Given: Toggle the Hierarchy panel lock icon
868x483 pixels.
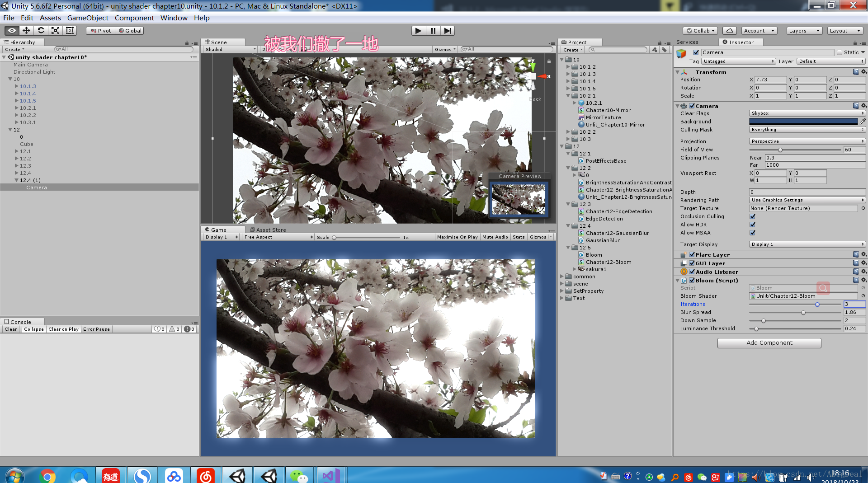Looking at the screenshot, I should [187, 43].
